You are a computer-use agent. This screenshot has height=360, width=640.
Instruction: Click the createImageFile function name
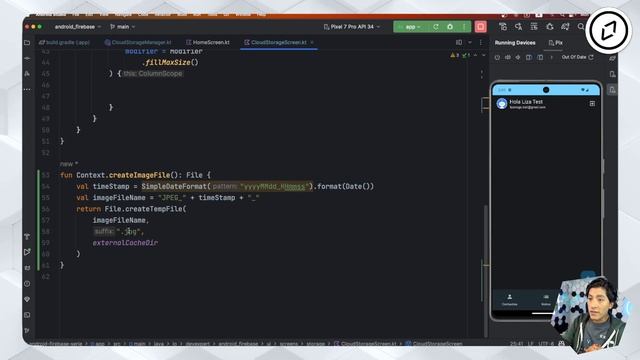click(139, 175)
